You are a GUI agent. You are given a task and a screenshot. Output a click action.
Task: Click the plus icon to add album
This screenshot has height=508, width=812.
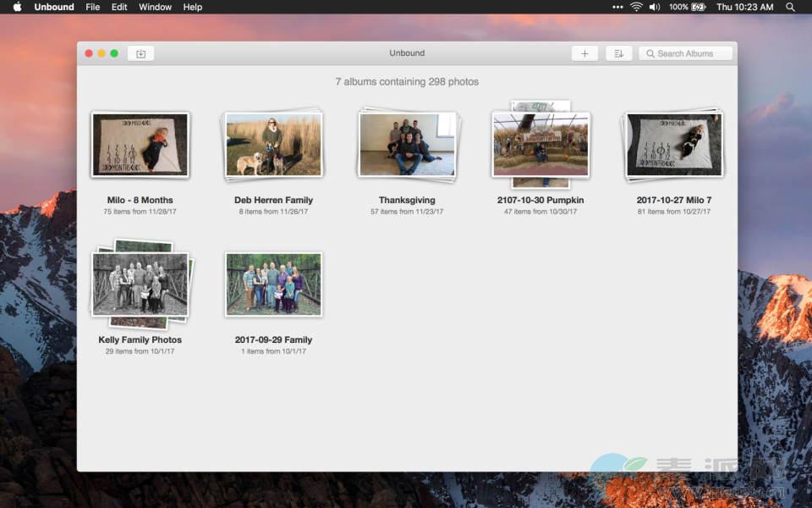click(x=584, y=53)
